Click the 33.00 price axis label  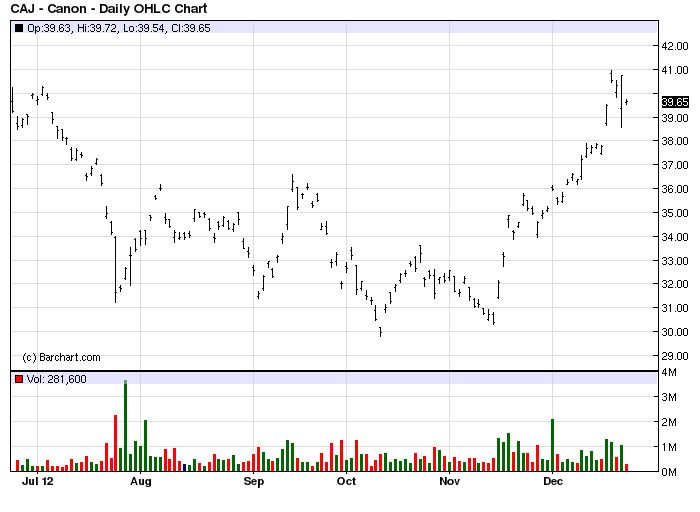click(x=675, y=261)
